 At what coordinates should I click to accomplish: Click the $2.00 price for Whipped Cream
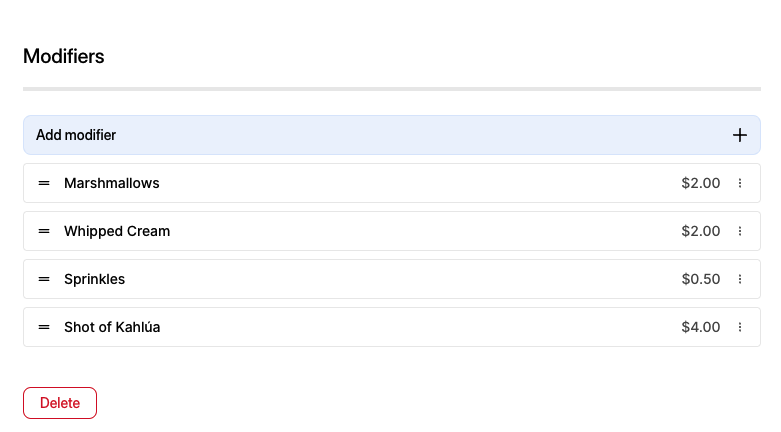click(701, 231)
